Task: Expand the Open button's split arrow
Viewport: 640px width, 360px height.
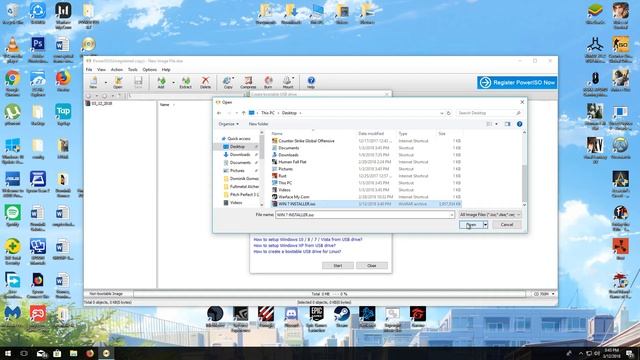Action: pyautogui.click(x=485, y=224)
